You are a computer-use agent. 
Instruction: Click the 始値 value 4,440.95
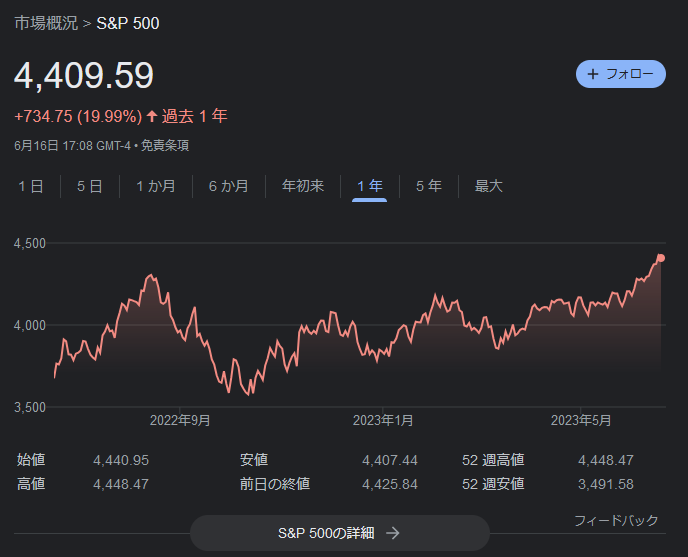(x=121, y=460)
